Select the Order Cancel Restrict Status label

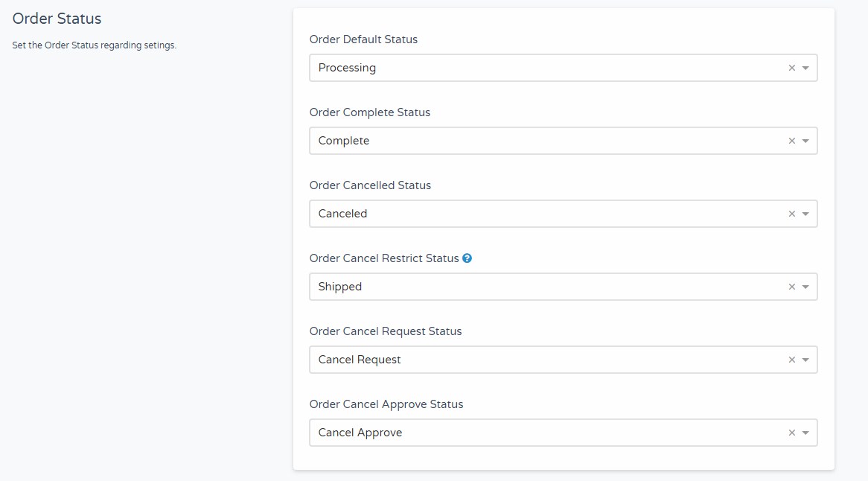[x=384, y=258]
